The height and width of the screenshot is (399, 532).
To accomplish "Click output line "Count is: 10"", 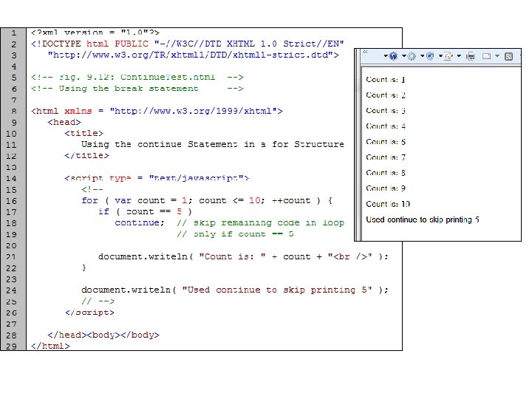I will click(x=388, y=204).
